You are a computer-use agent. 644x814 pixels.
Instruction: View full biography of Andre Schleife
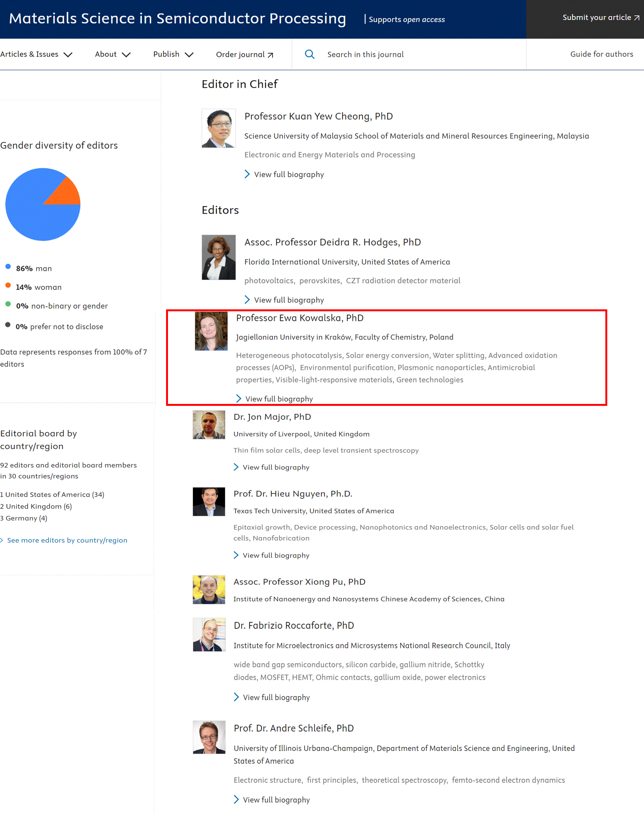click(272, 800)
